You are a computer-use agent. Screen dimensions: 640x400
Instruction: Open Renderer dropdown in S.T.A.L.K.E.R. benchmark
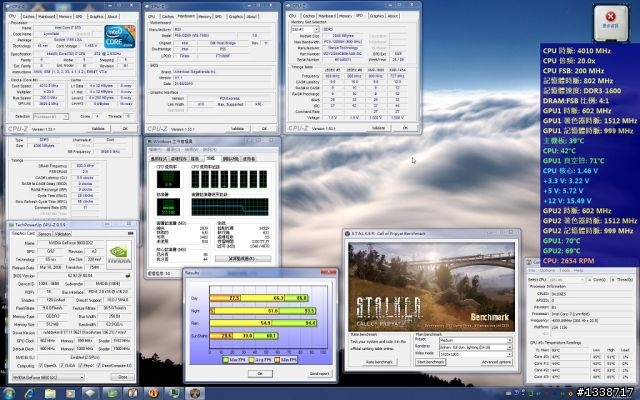[476, 347]
